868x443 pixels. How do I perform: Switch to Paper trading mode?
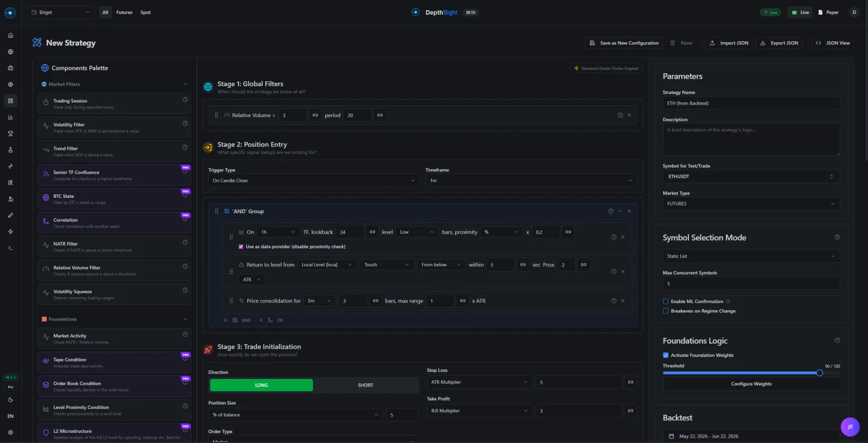(828, 12)
